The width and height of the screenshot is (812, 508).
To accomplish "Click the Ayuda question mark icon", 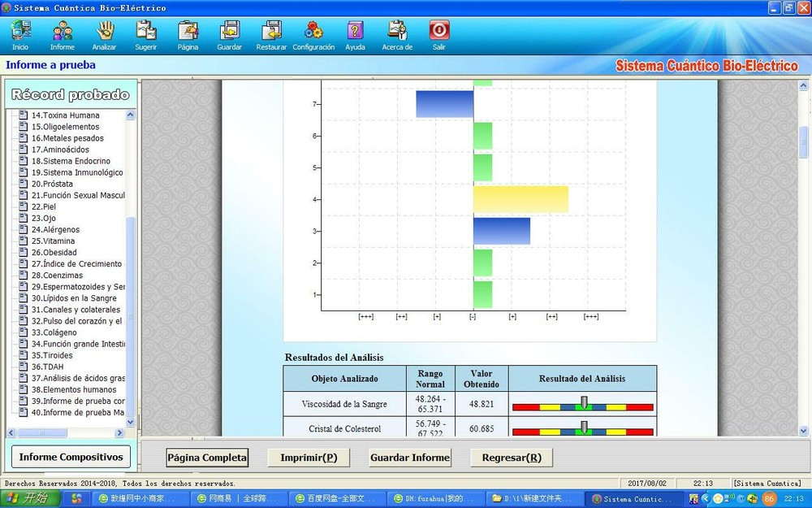I will (354, 31).
